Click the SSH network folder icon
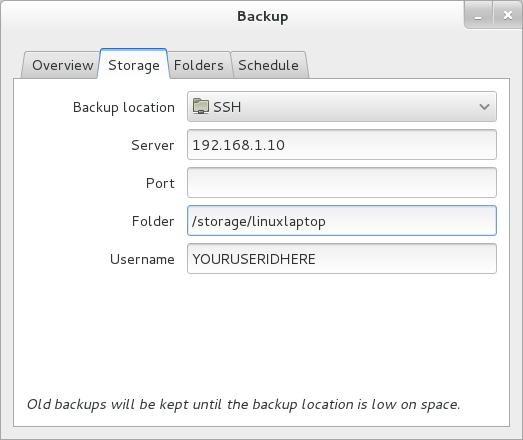 pos(201,106)
